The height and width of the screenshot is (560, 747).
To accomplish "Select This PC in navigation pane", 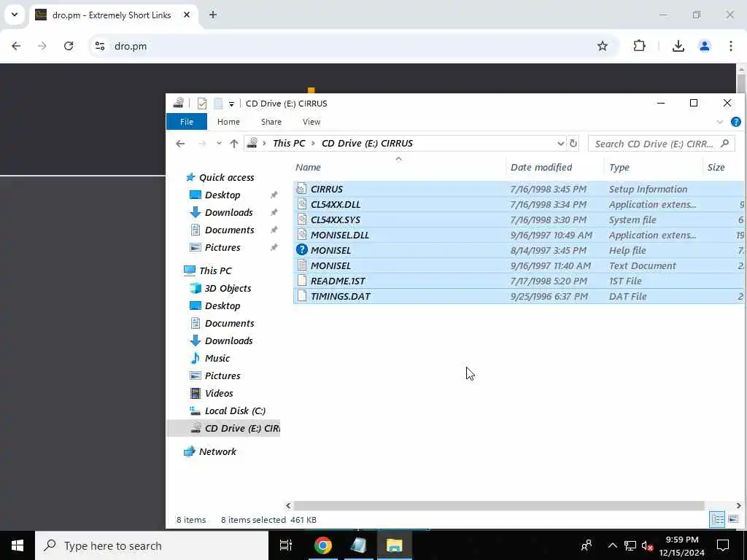I will tap(215, 271).
